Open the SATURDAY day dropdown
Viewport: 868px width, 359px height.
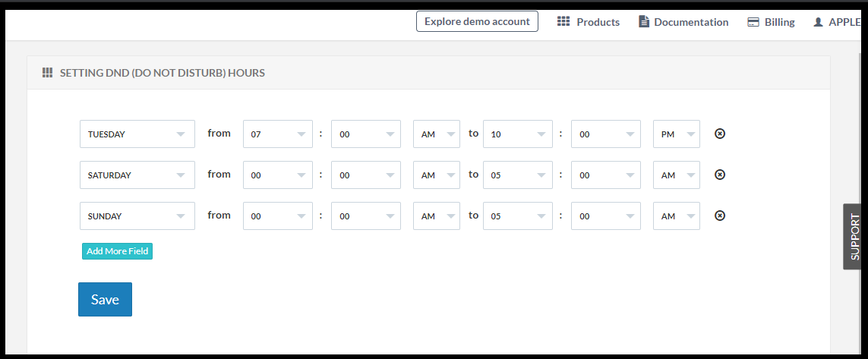[137, 175]
